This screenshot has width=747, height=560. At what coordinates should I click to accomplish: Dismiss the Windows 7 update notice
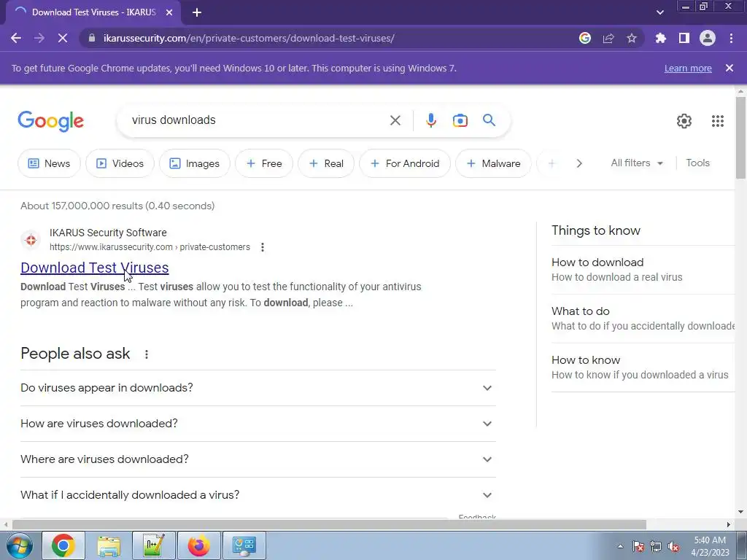point(729,68)
